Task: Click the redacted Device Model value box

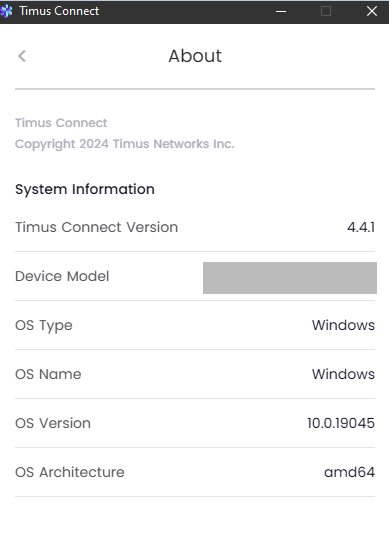Action: tap(290, 278)
